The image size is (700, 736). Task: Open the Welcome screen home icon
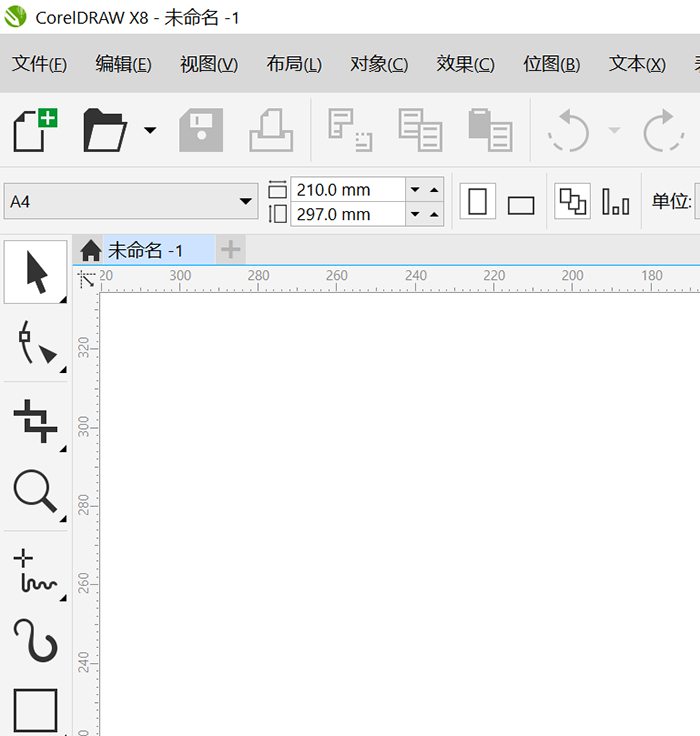(x=91, y=250)
